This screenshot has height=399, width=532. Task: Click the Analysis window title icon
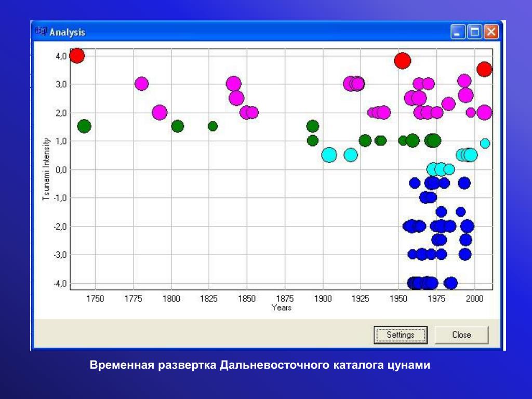click(x=41, y=32)
